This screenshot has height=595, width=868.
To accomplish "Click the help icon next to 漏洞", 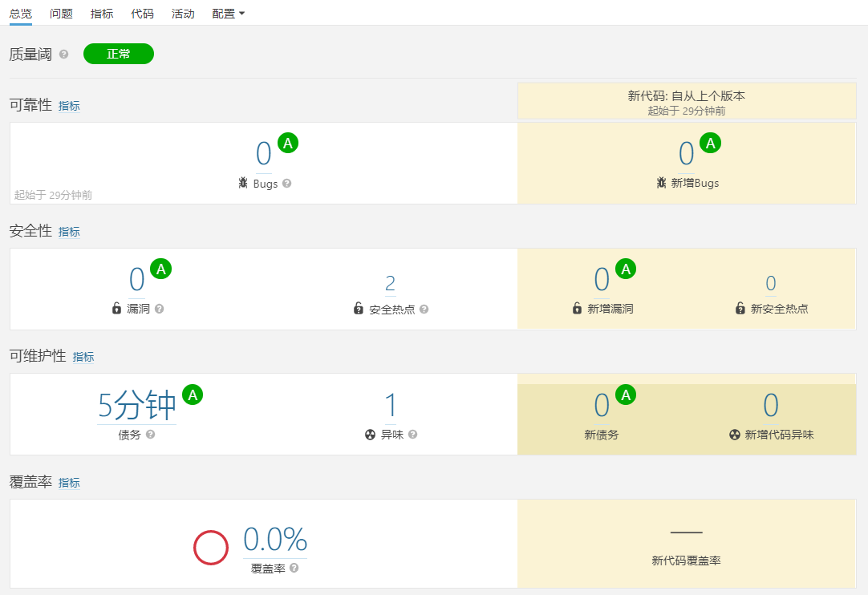I will (x=159, y=309).
